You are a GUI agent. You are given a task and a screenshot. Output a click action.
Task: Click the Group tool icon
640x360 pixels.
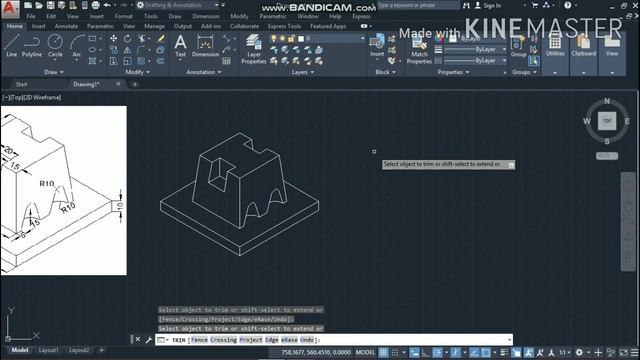pos(518,47)
